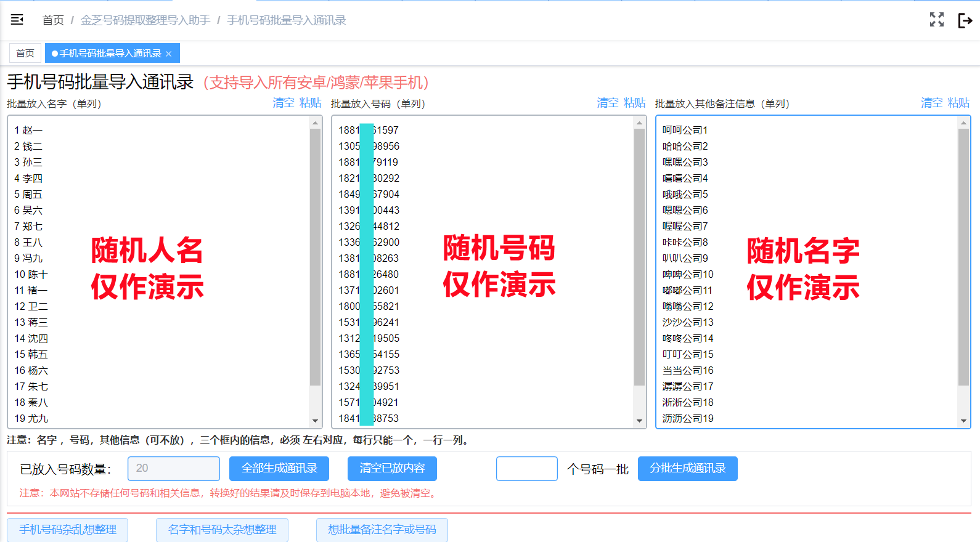Click 分批生成通讯录 button

click(x=688, y=469)
